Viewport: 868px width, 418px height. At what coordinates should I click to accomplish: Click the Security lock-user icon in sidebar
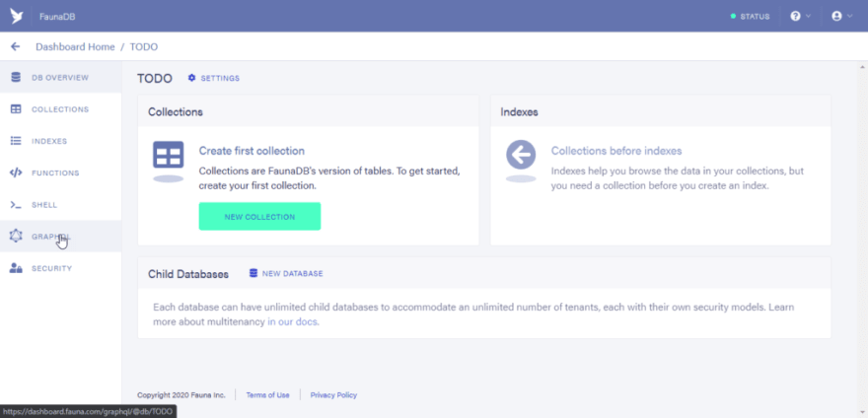[x=16, y=268]
